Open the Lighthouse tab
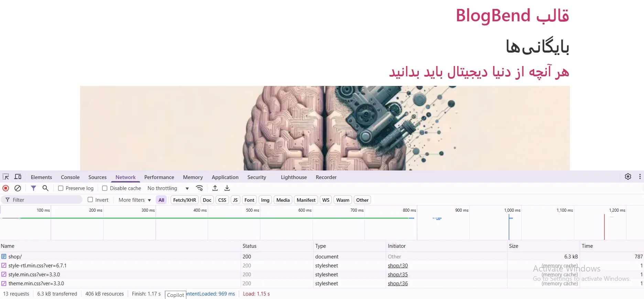 pyautogui.click(x=294, y=177)
